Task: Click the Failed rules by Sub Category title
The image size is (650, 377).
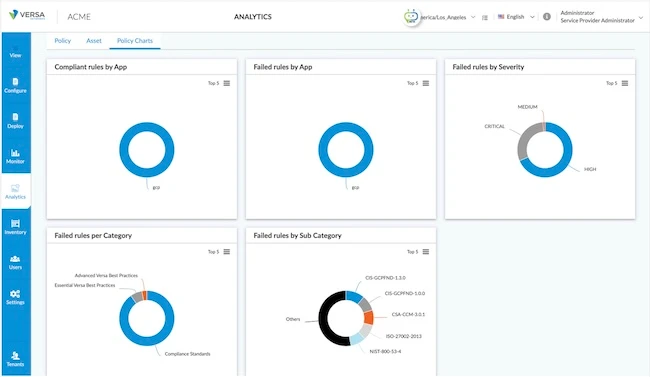Action: [x=298, y=235]
